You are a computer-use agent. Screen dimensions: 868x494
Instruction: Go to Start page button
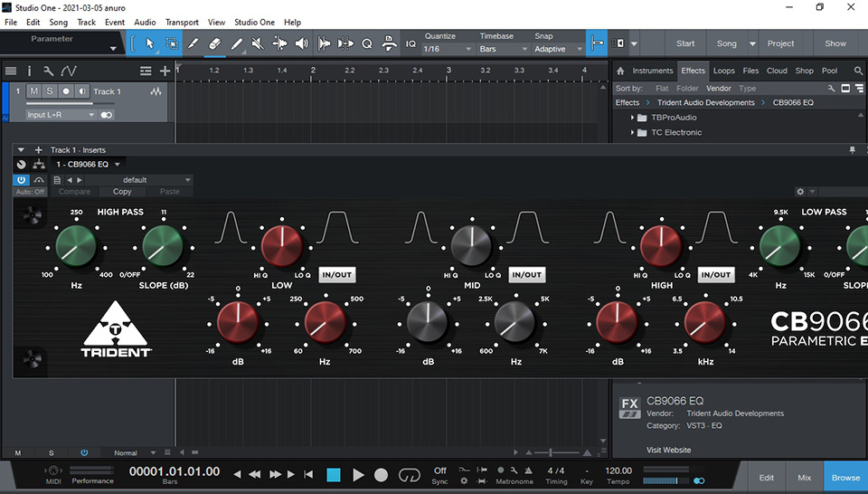(x=684, y=43)
